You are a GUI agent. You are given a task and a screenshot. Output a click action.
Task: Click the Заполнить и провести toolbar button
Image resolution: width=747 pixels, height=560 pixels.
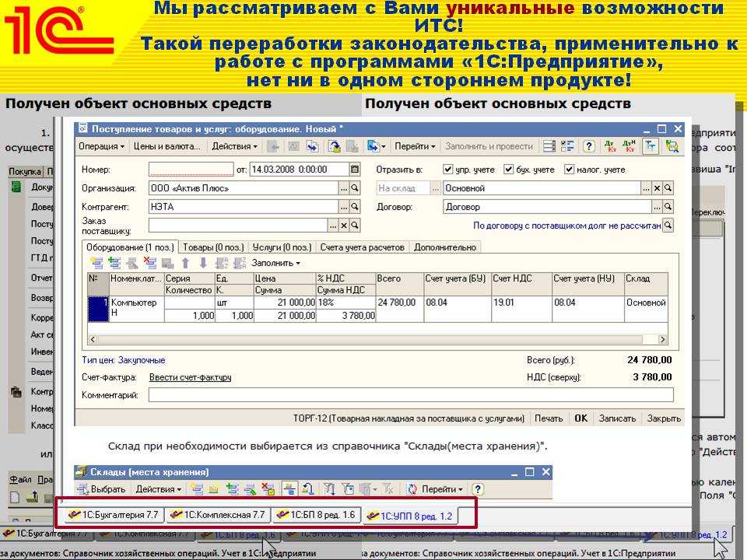pyautogui.click(x=489, y=146)
